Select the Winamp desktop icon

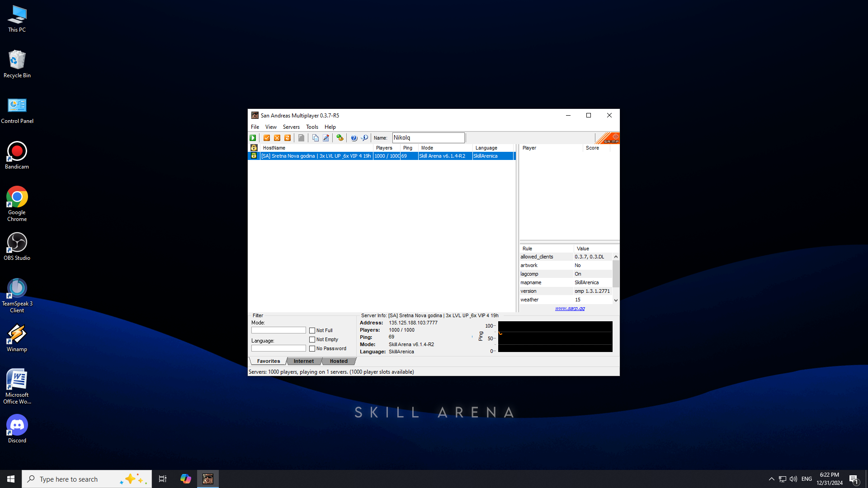point(17,338)
